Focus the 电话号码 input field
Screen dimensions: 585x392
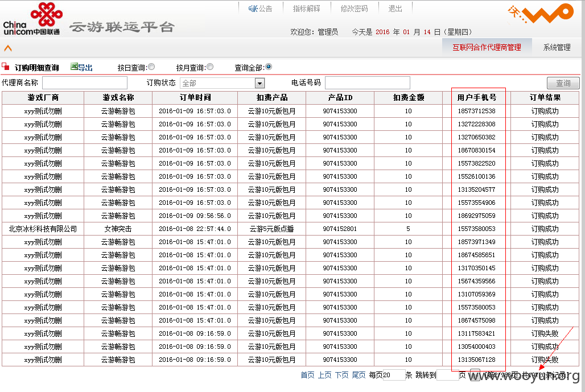(368, 83)
